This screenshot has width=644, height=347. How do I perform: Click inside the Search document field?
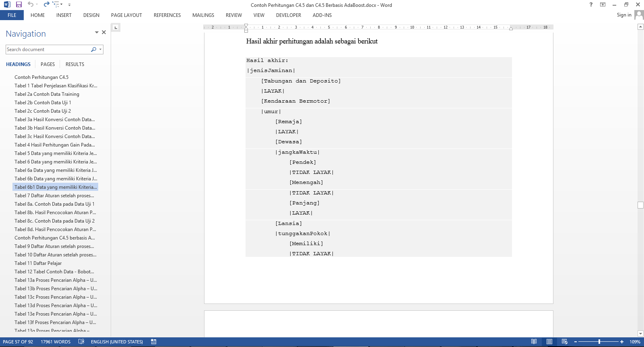click(47, 50)
